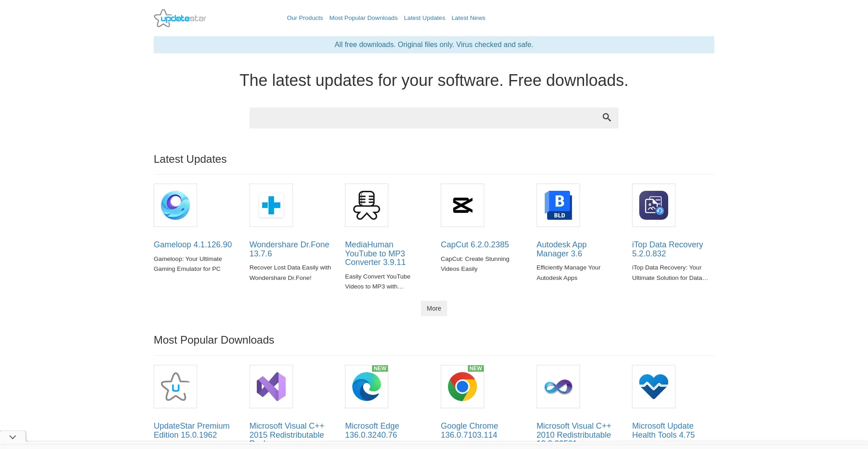Click the NEW badge on Microsoft Edge
This screenshot has width=868, height=449.
[x=380, y=369]
